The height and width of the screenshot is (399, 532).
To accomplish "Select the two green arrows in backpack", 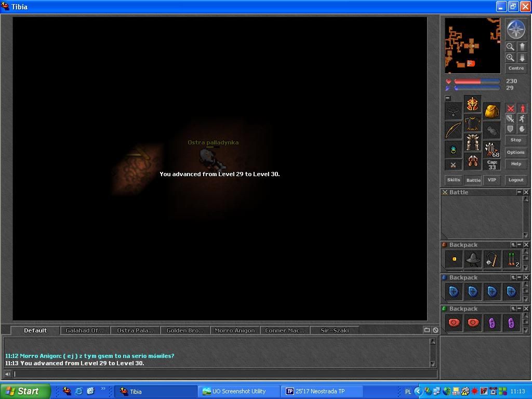I will coord(511,259).
